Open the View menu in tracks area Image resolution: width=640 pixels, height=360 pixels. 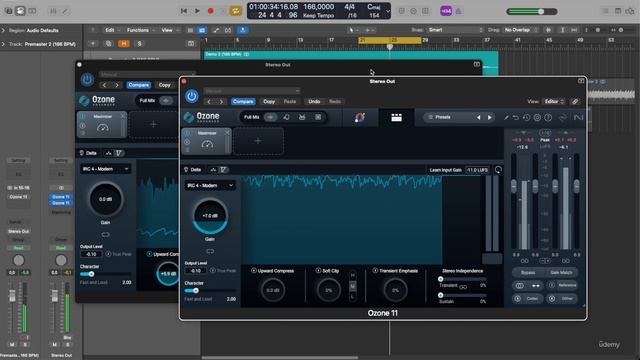point(169,30)
